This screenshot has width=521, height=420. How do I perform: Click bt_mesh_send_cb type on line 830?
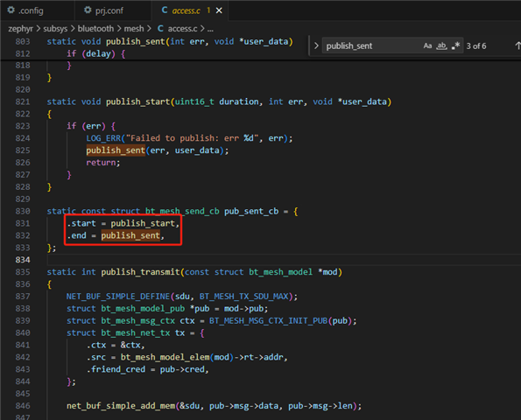(182, 212)
